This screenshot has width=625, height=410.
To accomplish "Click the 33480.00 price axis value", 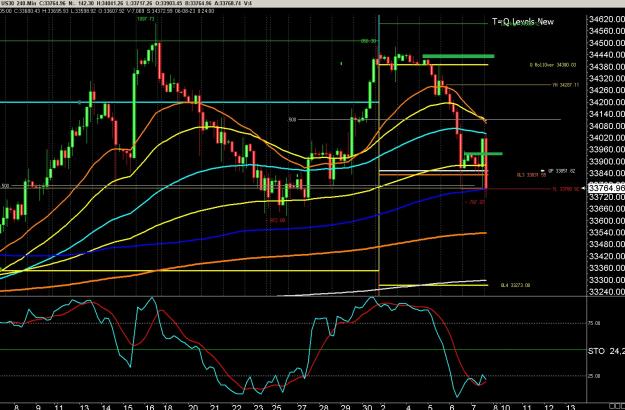I will 606,244.
